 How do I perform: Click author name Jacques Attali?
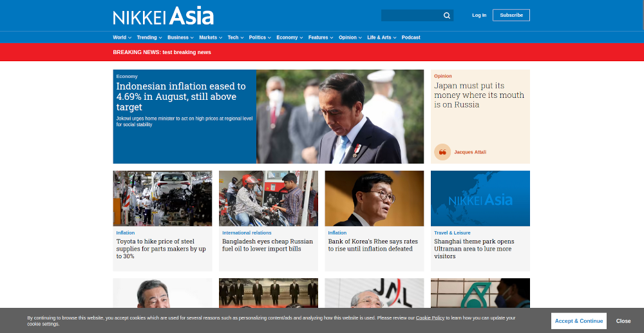point(470,152)
